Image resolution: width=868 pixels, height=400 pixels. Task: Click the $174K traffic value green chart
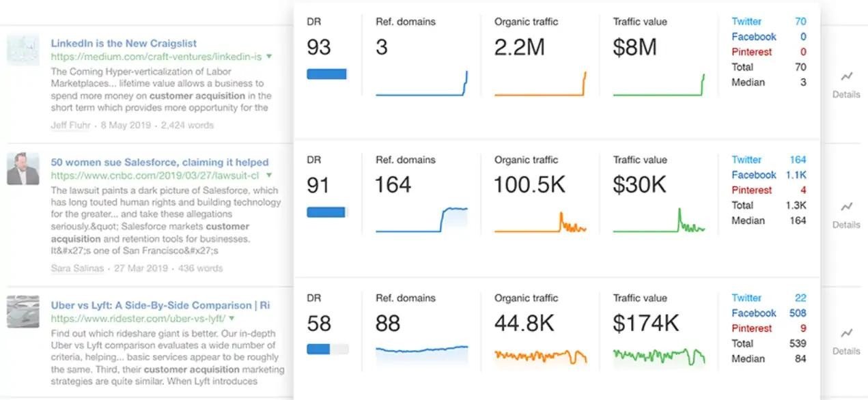[658, 356]
